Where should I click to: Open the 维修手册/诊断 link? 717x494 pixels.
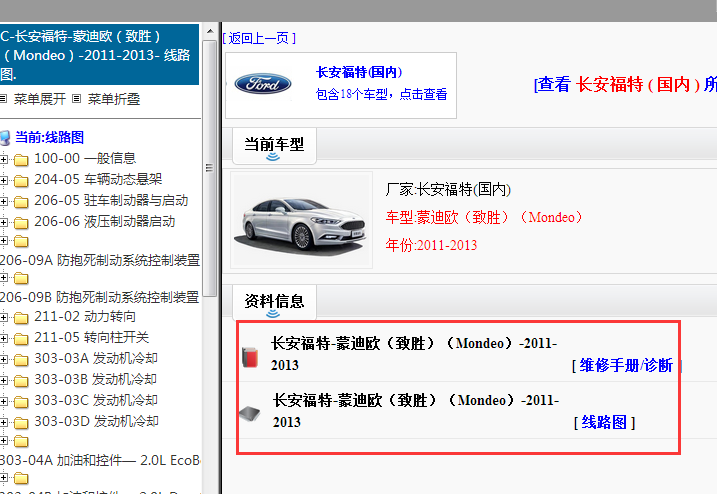(626, 365)
